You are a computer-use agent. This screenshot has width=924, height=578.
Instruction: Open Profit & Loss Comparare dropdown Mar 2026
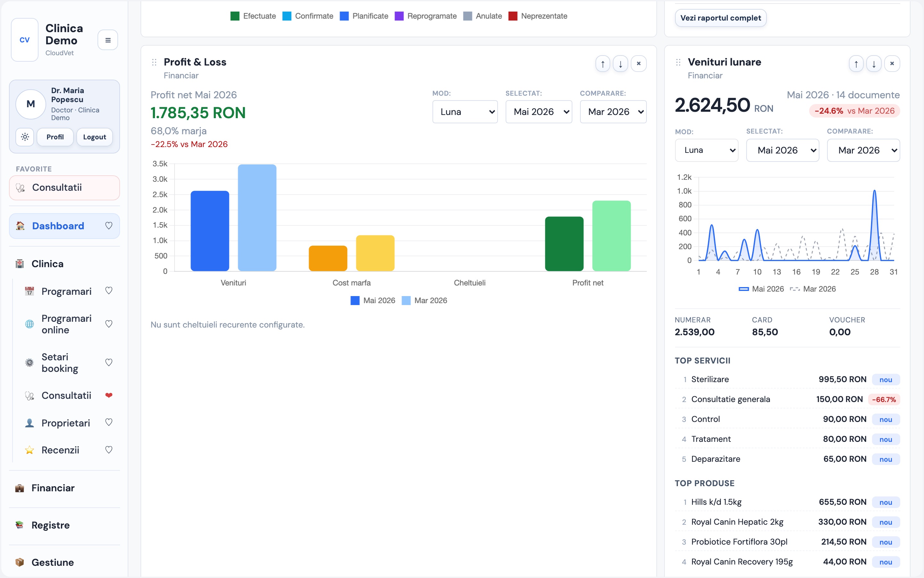613,112
